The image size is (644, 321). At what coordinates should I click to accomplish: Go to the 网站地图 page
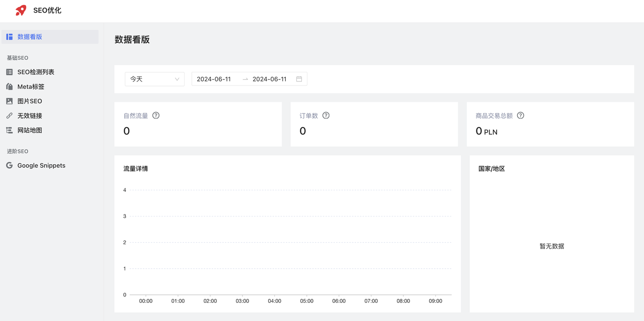[30, 131]
